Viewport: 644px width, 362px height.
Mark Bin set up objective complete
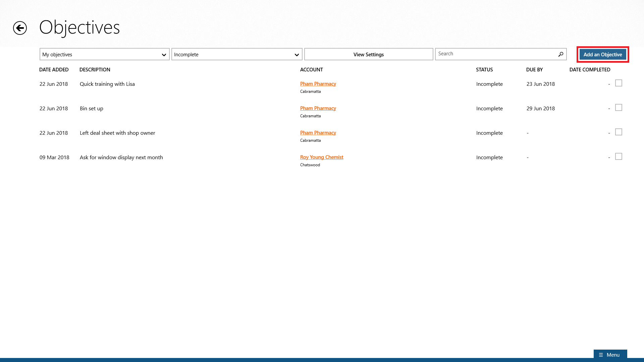[619, 108]
